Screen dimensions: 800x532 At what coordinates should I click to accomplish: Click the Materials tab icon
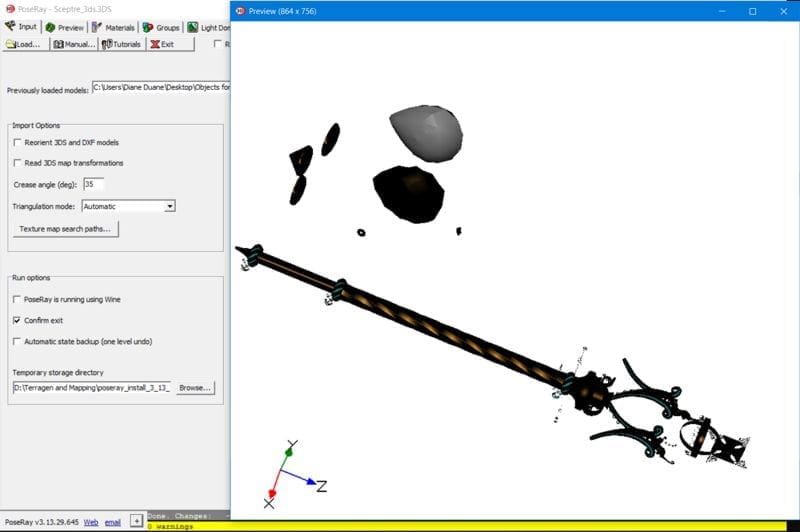tap(97, 27)
